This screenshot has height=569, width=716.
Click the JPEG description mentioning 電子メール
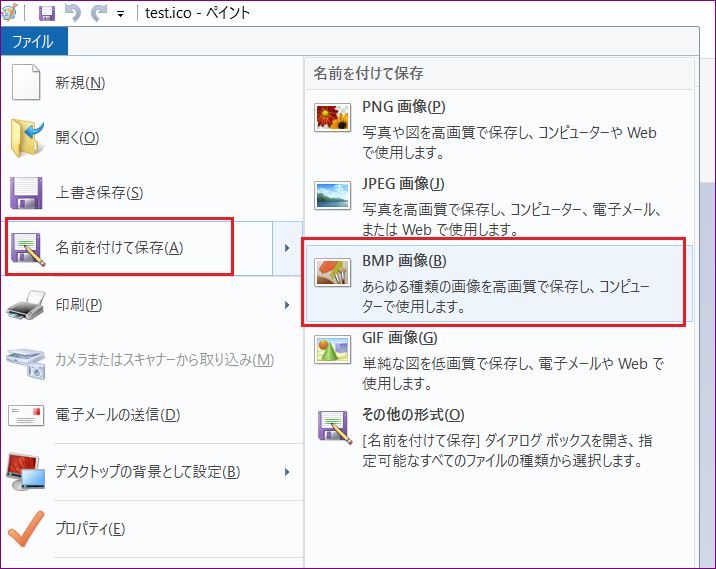click(512, 220)
